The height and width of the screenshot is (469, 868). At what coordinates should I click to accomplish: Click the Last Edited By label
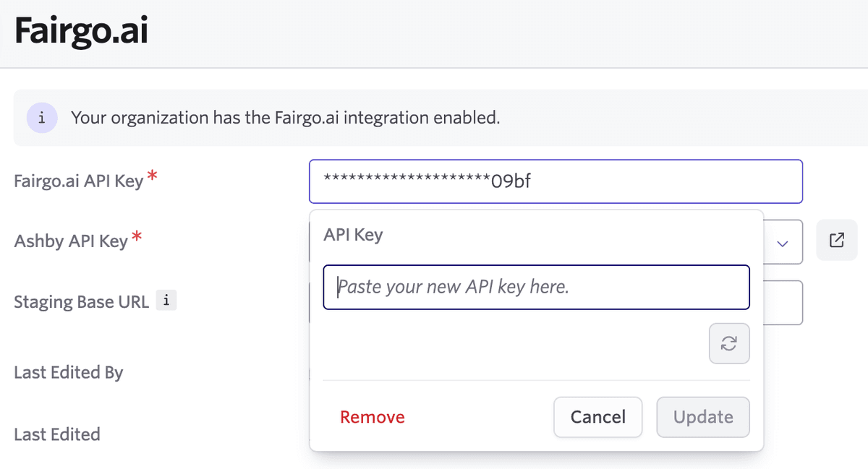point(68,372)
